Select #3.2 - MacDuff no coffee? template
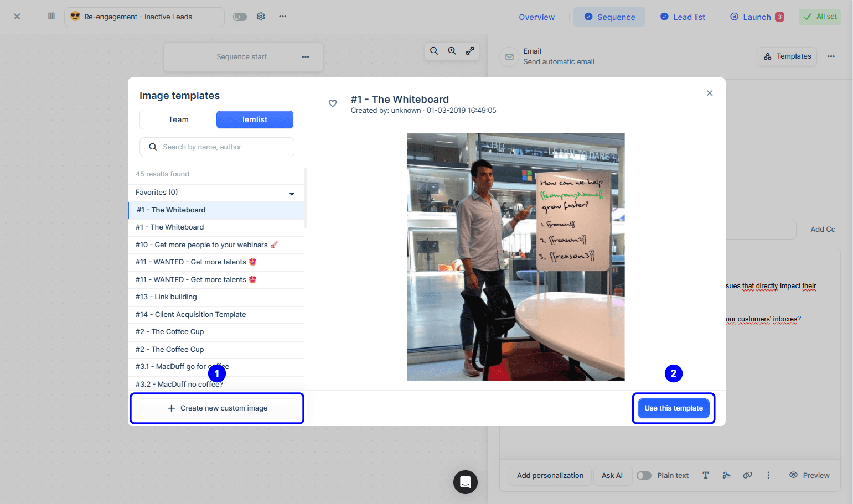 pyautogui.click(x=216, y=385)
